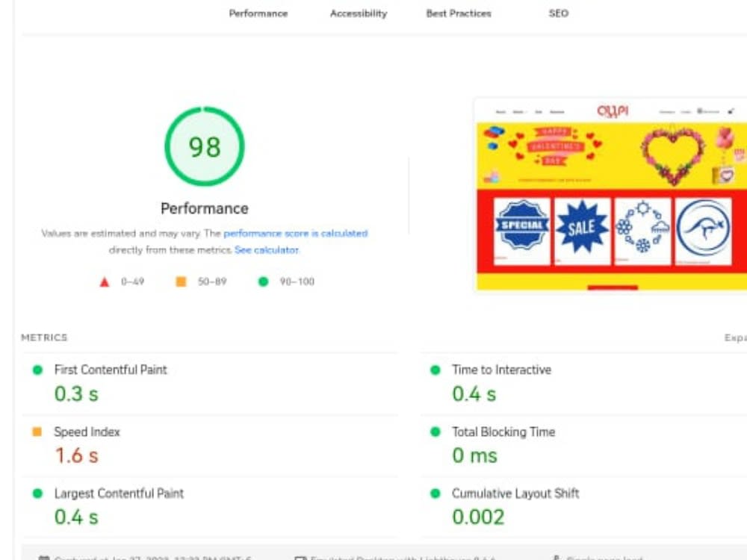Image resolution: width=747 pixels, height=560 pixels.
Task: Click the green dot beside First Contentful Paint
Action: coord(37,370)
